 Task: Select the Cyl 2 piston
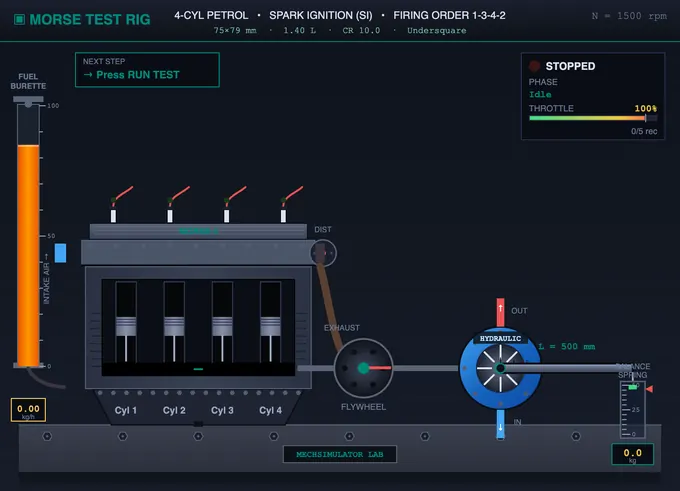[x=174, y=326]
